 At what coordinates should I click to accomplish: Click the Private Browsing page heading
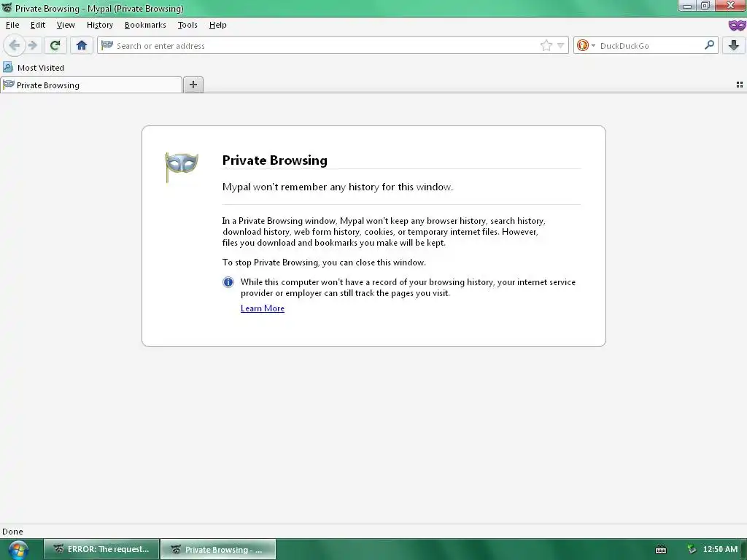275,160
